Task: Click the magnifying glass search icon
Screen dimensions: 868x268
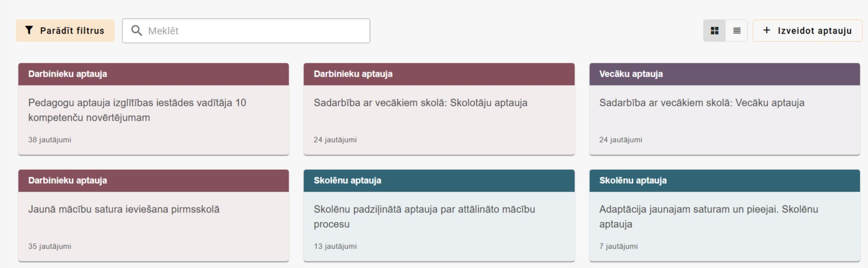Action: pos(136,30)
